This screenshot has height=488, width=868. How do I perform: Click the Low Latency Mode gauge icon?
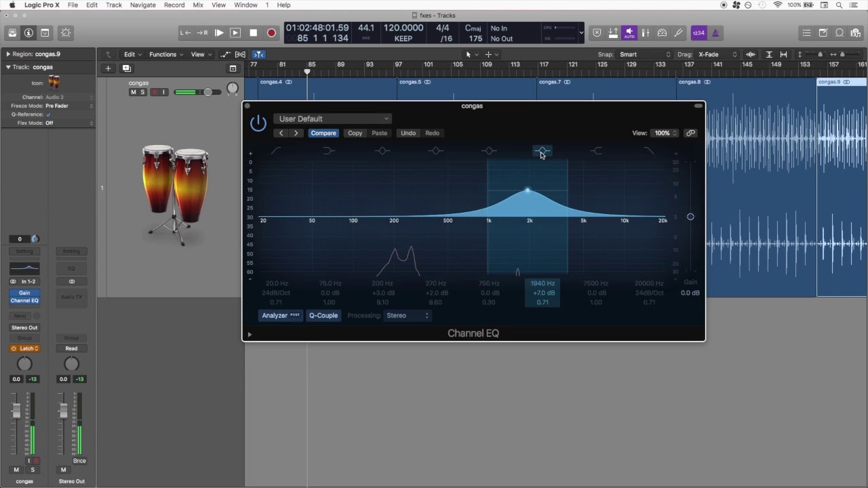662,33
